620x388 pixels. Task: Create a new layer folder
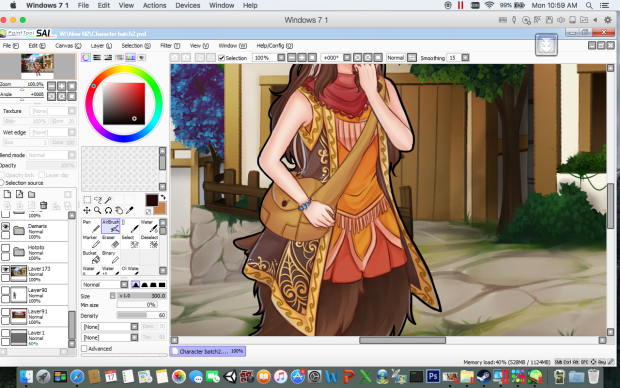coord(32,194)
